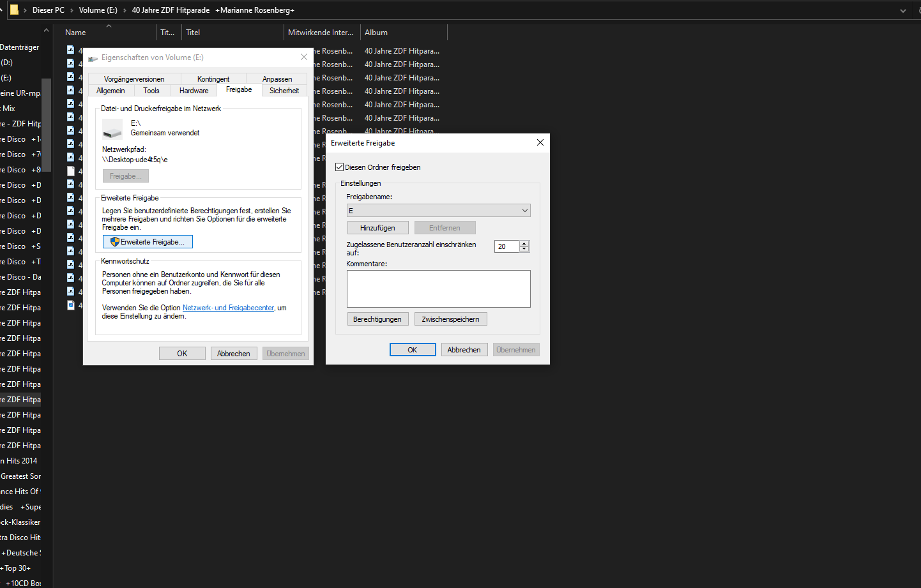921x588 pixels.
Task: Click the Entfernen button
Action: click(445, 228)
